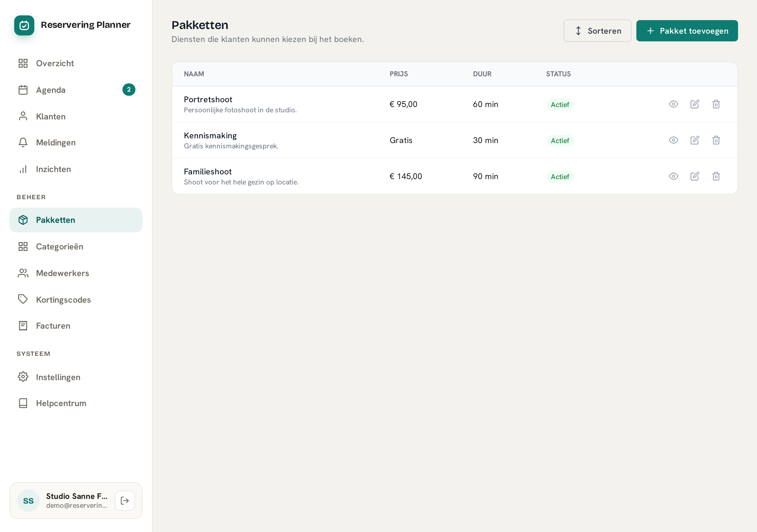Go to Kortingscodes in sidebar
This screenshot has width=757, height=532.
click(x=76, y=300)
